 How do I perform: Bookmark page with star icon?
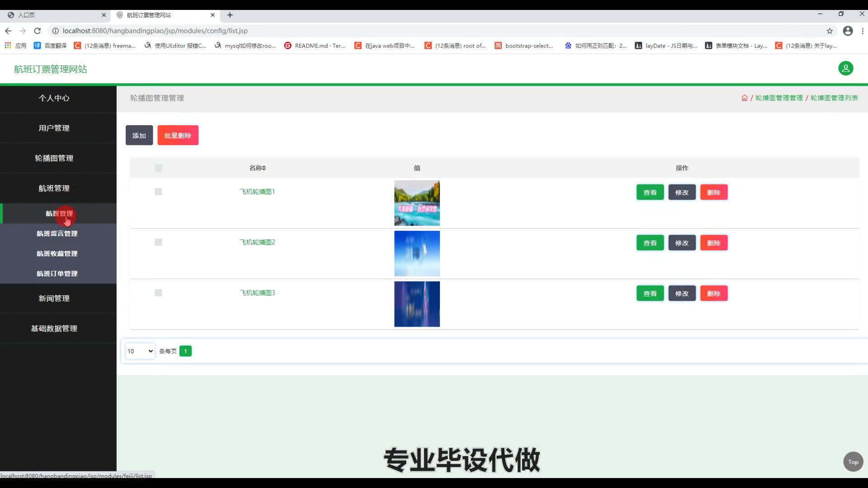click(830, 31)
